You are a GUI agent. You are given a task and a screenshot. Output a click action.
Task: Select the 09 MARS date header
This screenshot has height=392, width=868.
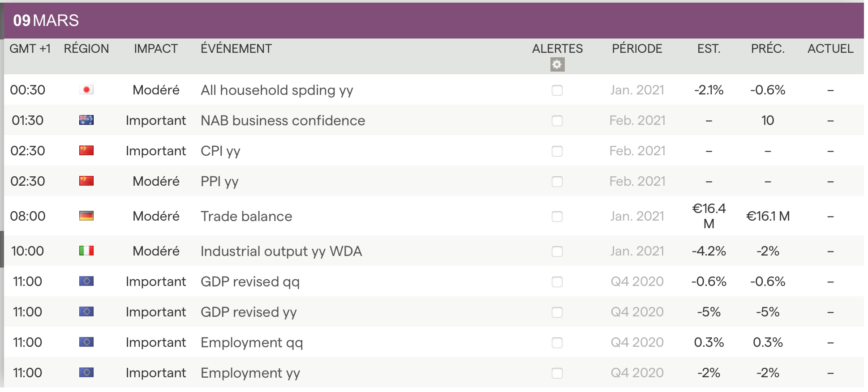pos(46,21)
